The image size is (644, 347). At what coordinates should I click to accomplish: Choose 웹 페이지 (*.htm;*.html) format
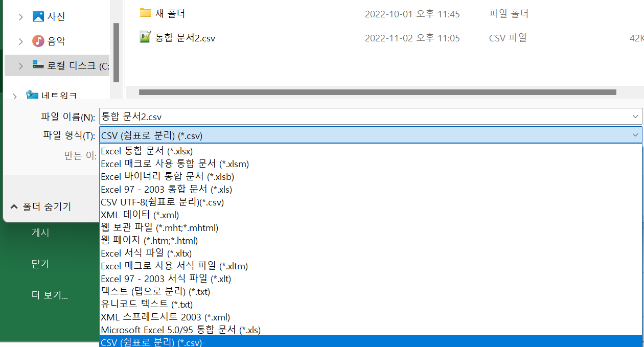(371, 240)
